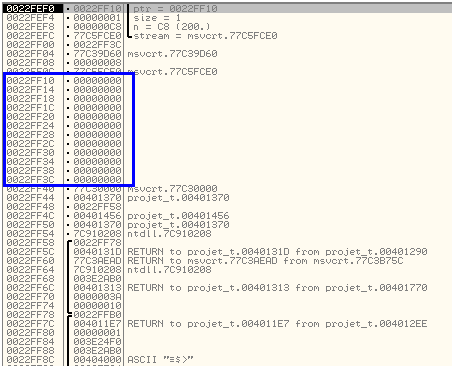Click the comment 'ptr = 0022FF10'
The height and width of the screenshot is (370, 454).
pos(175,8)
